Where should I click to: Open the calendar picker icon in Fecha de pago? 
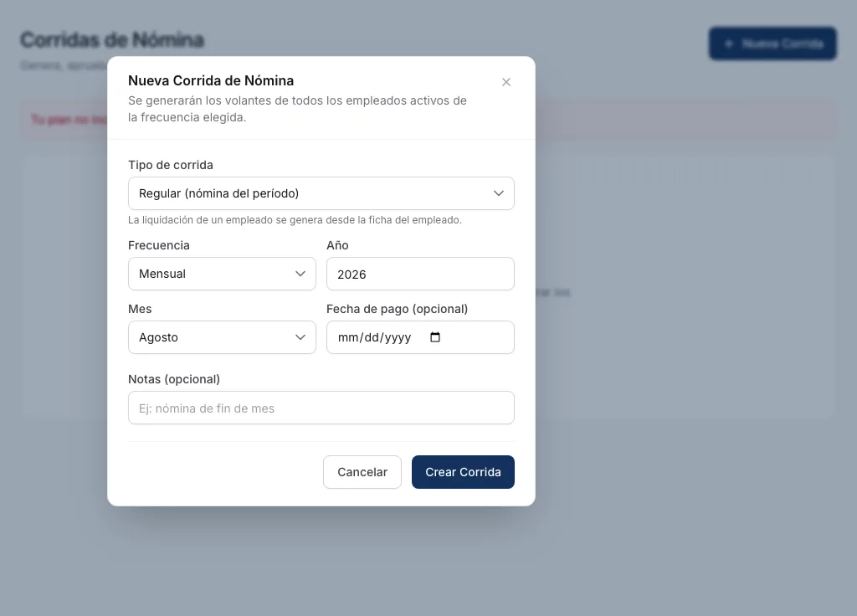click(435, 337)
